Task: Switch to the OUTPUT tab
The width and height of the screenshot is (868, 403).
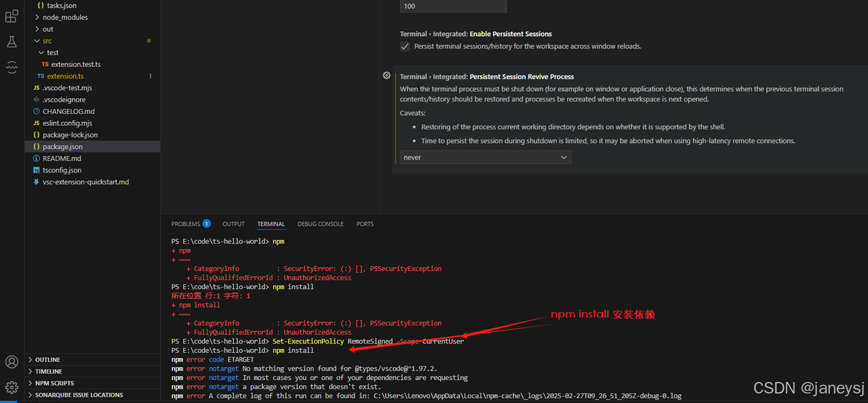Action: click(233, 224)
